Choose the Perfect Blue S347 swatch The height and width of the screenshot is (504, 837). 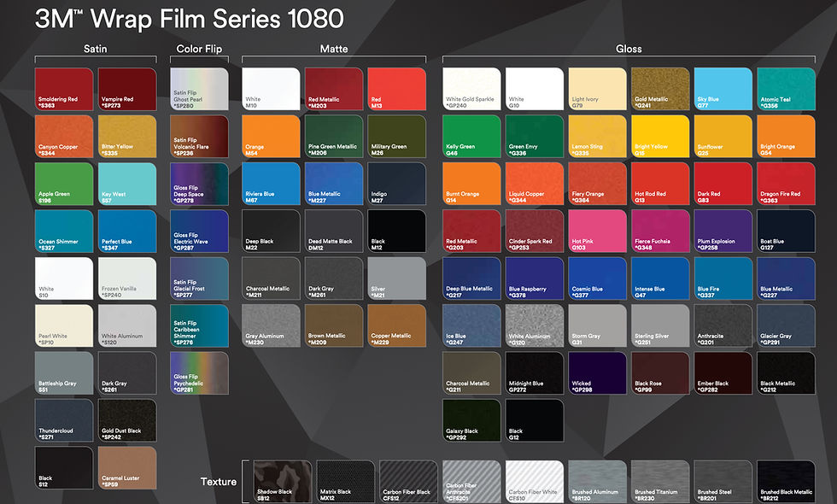coord(127,231)
